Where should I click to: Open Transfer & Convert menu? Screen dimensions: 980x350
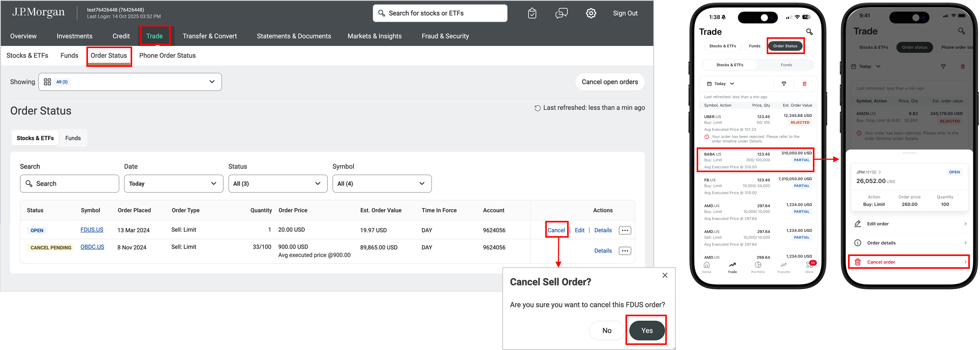210,36
